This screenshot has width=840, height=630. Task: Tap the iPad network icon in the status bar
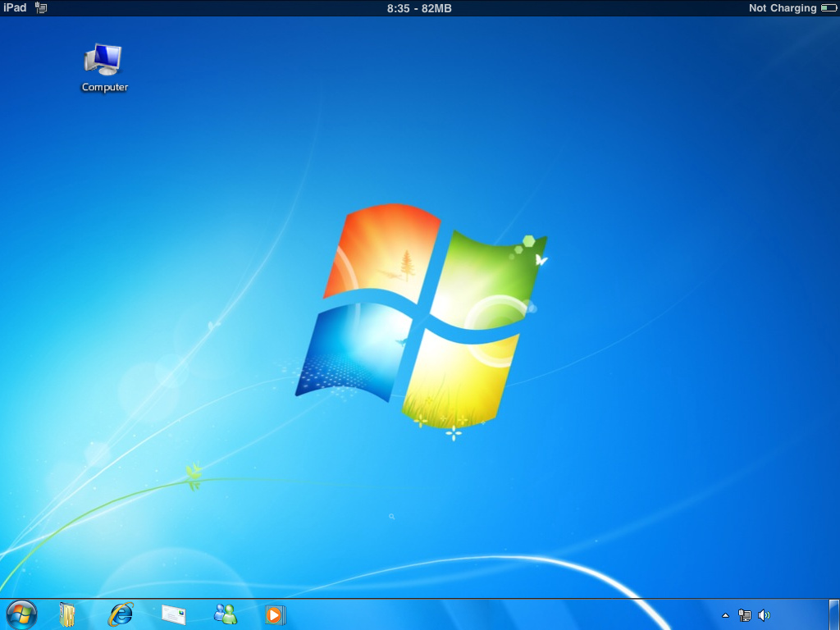pos(41,7)
